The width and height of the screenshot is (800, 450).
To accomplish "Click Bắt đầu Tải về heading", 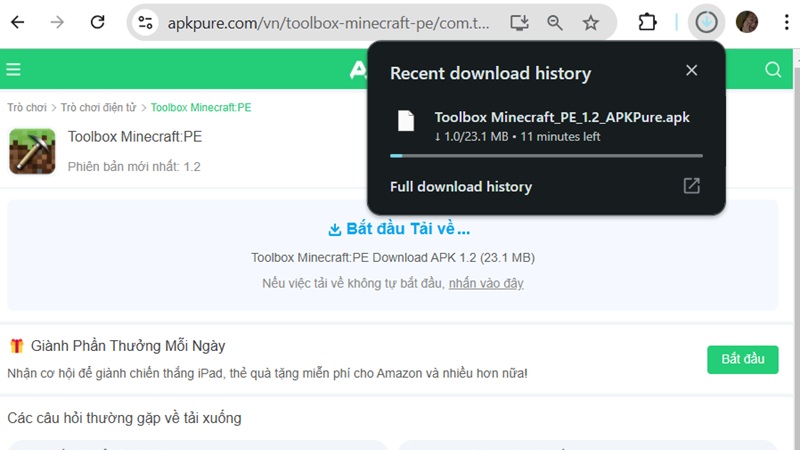I will click(x=399, y=229).
